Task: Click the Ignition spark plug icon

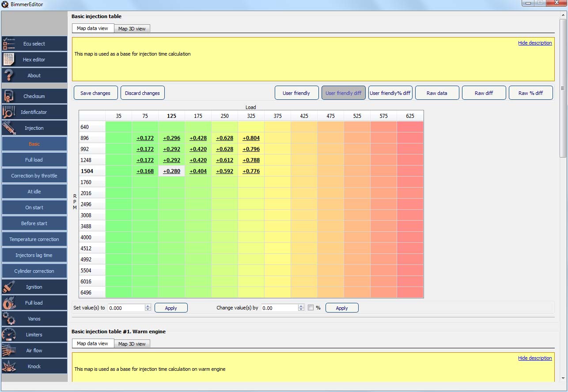Action: point(9,287)
